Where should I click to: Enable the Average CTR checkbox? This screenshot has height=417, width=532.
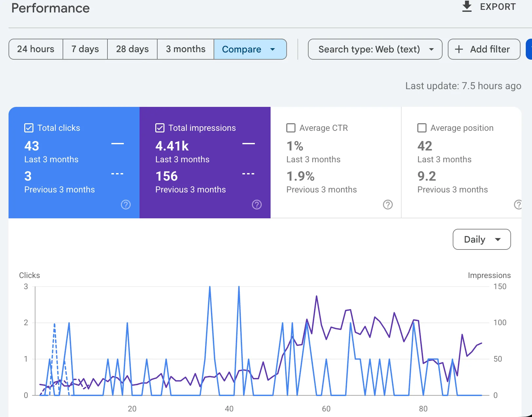point(291,128)
